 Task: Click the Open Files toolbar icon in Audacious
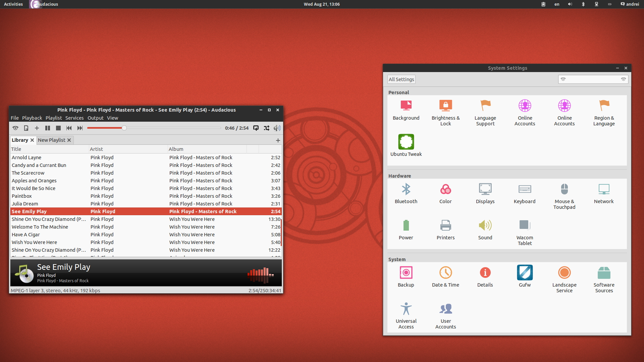[26, 128]
